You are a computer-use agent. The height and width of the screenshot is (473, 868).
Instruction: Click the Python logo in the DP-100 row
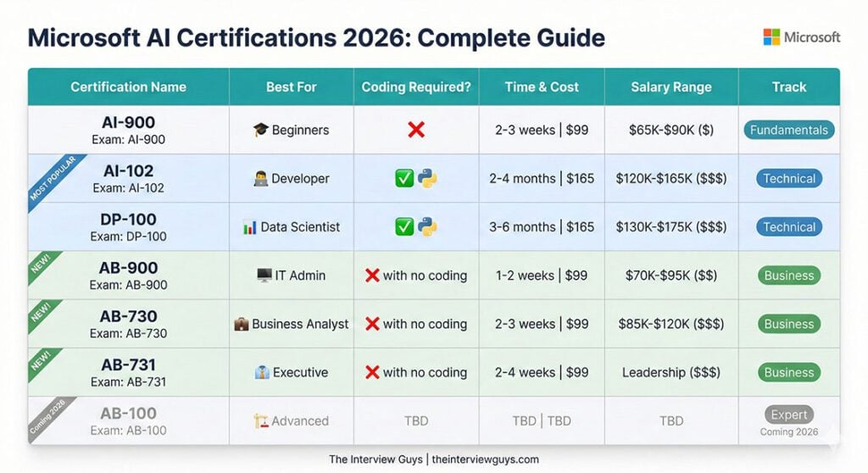click(427, 227)
